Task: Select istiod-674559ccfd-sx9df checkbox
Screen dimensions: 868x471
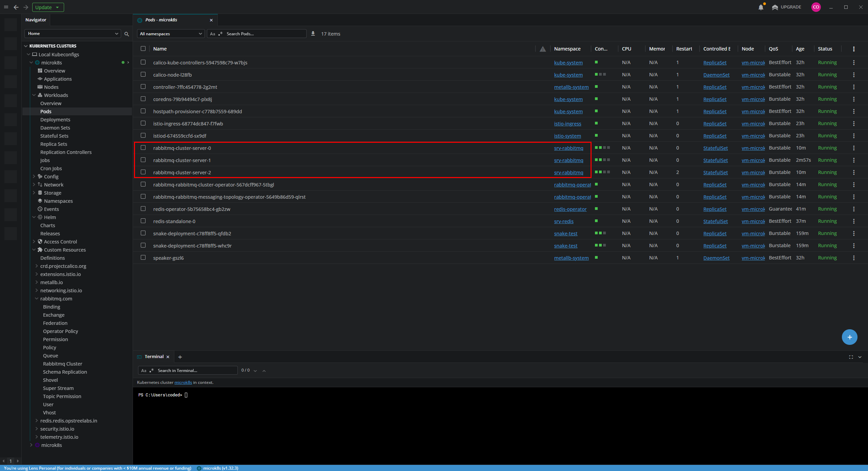Action: (x=143, y=135)
